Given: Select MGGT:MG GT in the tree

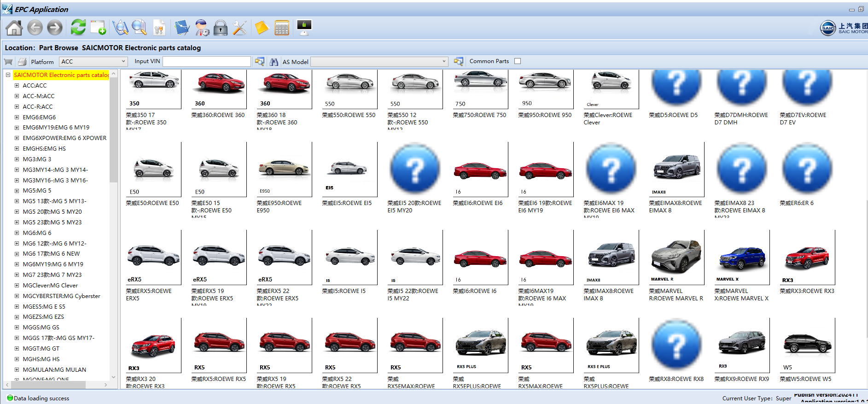Looking at the screenshot, I should pyautogui.click(x=41, y=348).
